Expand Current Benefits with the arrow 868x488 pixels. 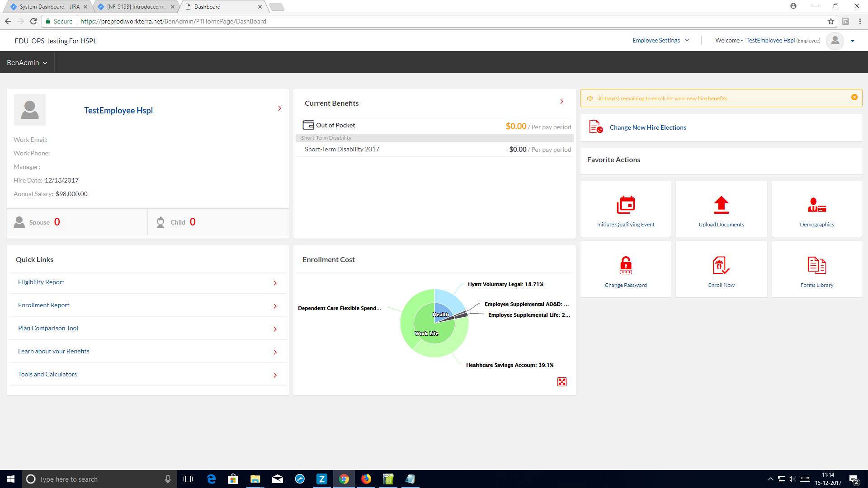561,102
